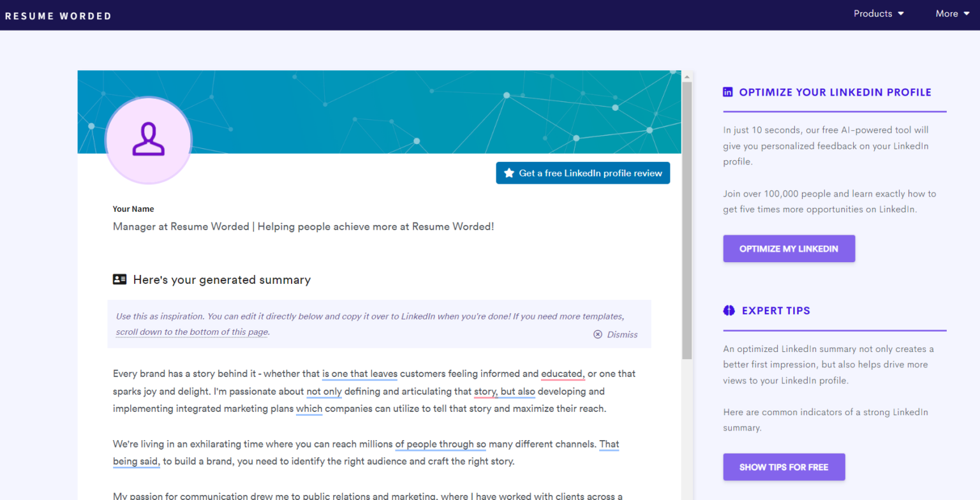Open the Resume Worded homepage via the logo

pos(58,15)
